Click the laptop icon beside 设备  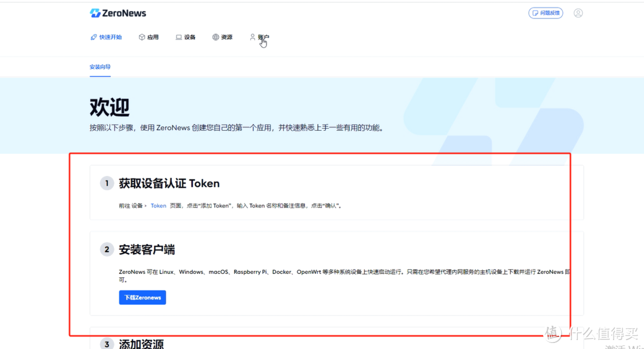point(179,37)
